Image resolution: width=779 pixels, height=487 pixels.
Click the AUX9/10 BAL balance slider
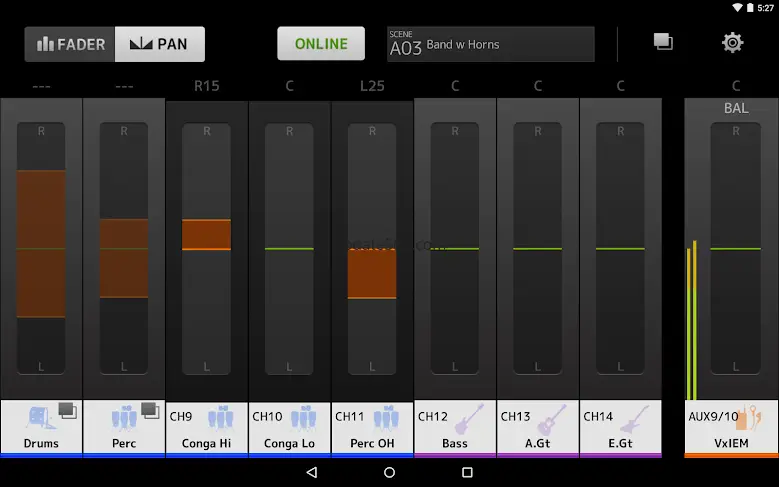[x=735, y=248]
